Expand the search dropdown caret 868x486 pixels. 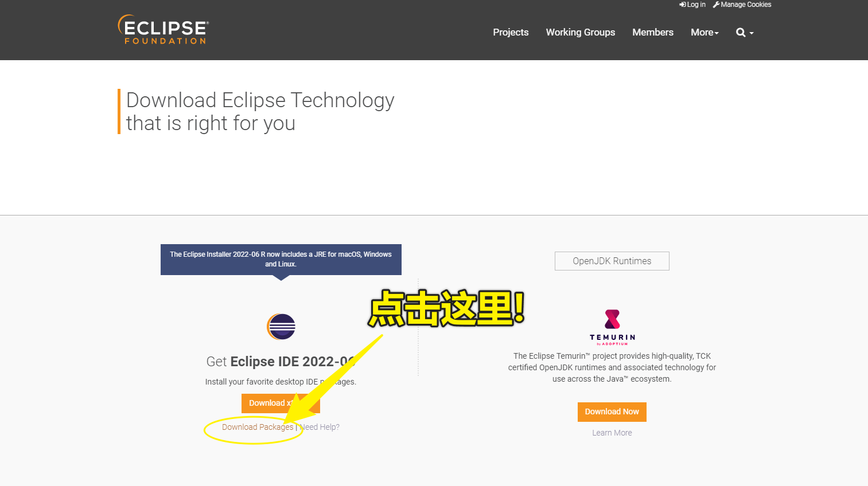tap(752, 33)
